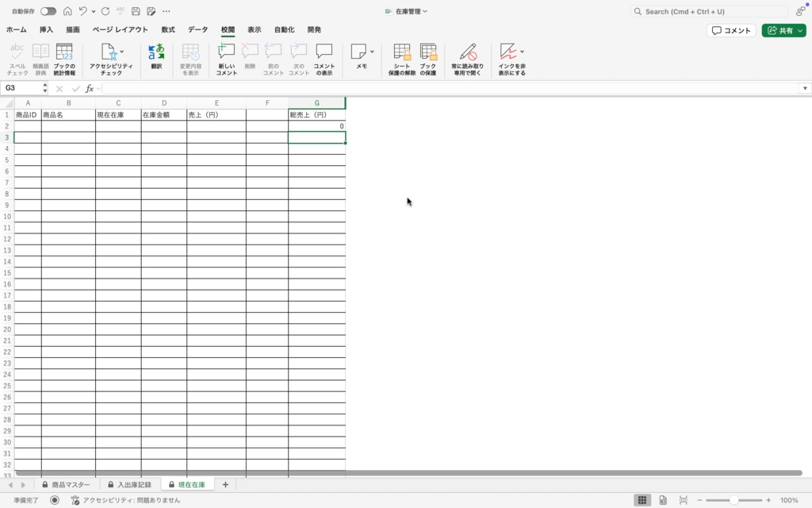Open the 開発 ribbon tab

tap(314, 29)
